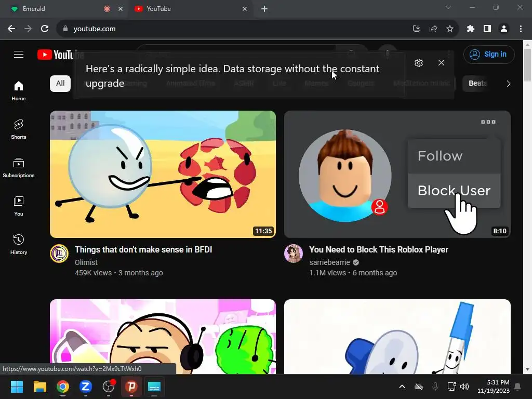Viewport: 532px width, 399px height.
Task: Close the Emerald tab
Action: 121,9
